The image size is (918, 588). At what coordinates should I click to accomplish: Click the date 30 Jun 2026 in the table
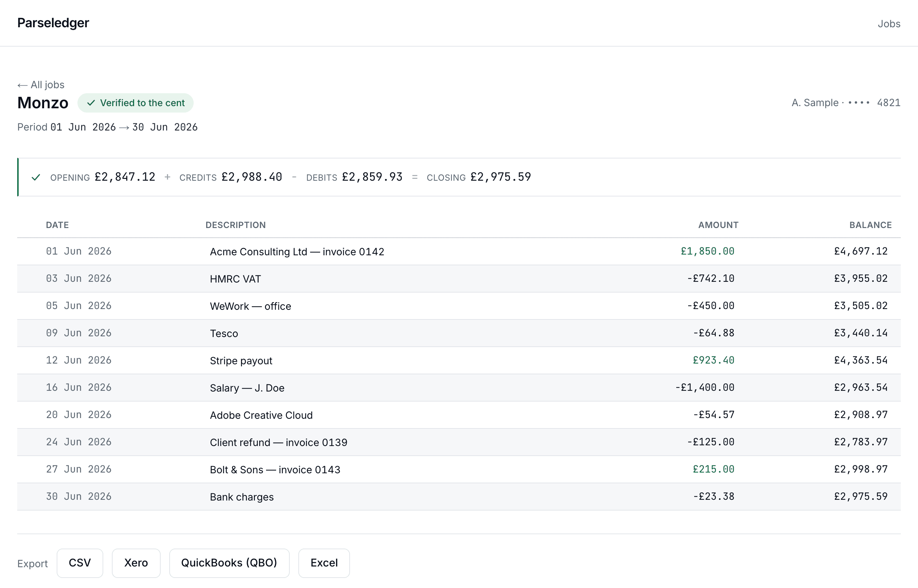pyautogui.click(x=79, y=496)
